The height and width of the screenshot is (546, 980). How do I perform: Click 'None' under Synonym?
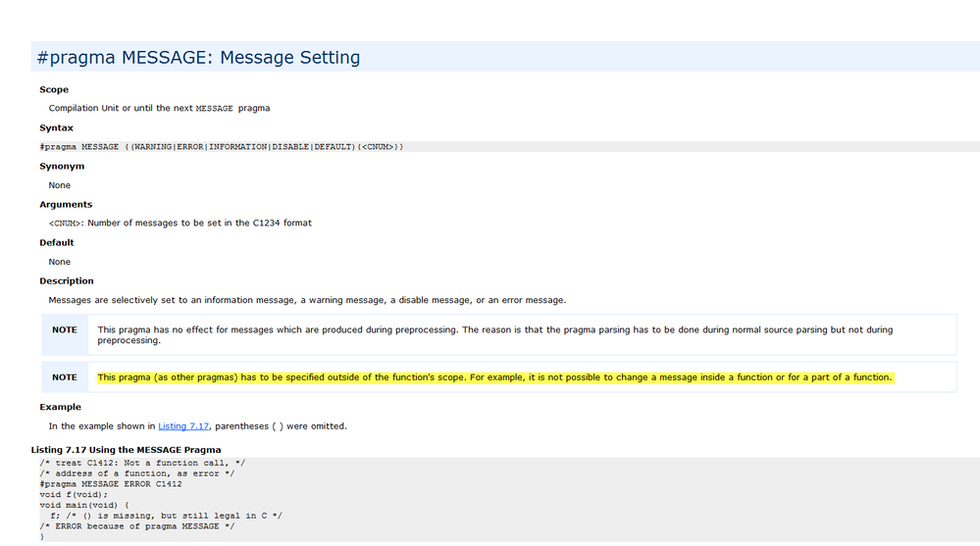tap(60, 185)
